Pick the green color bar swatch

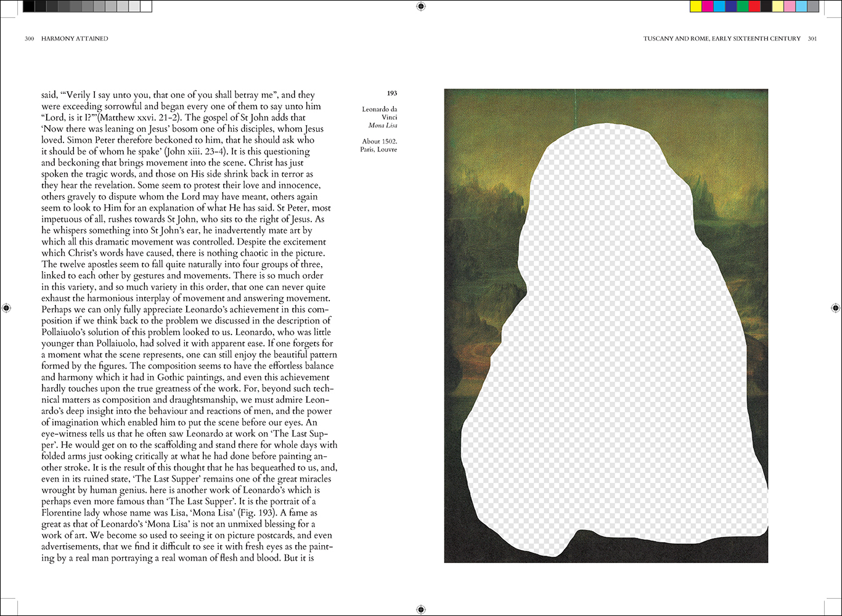coord(743,6)
